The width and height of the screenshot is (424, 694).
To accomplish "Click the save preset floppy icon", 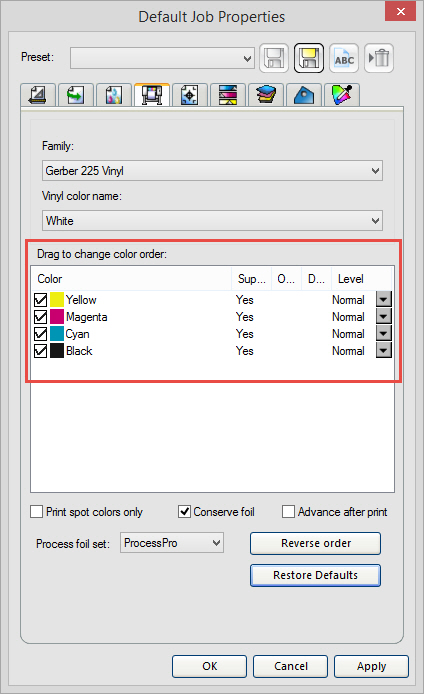I will tap(274, 58).
